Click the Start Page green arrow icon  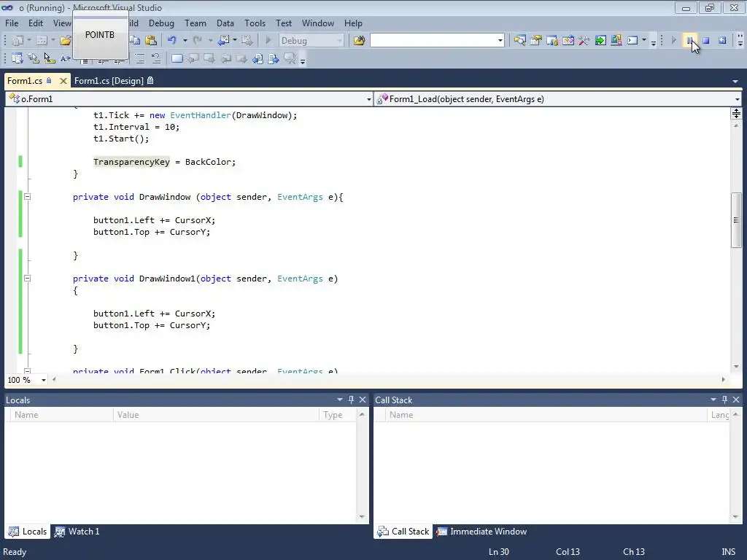[600, 41]
